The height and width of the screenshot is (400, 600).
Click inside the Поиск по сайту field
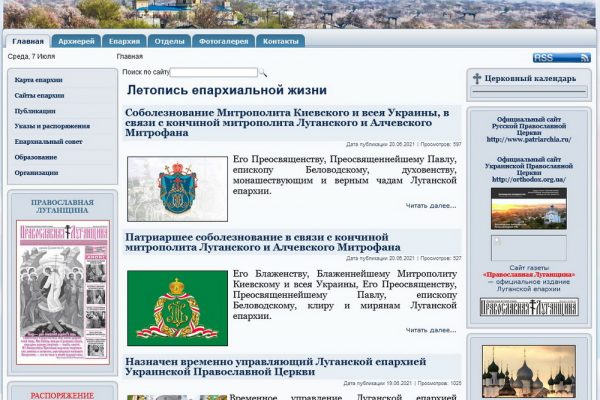(213, 72)
